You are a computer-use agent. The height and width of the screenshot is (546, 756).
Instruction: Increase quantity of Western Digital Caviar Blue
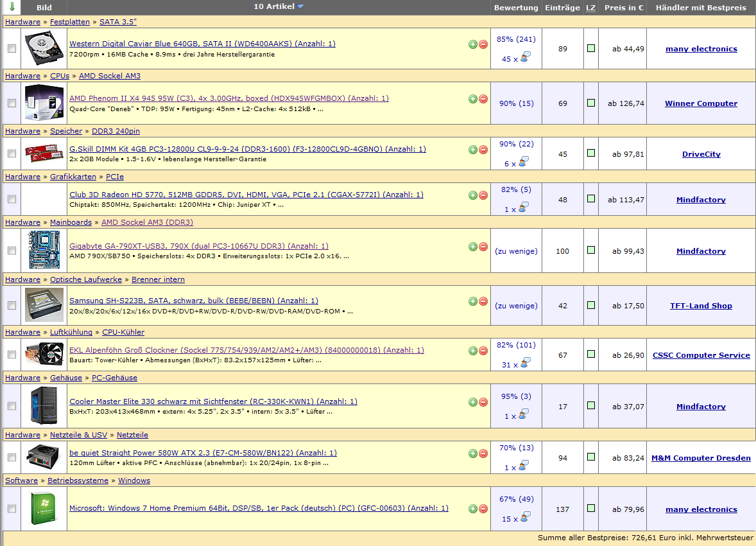pos(473,44)
